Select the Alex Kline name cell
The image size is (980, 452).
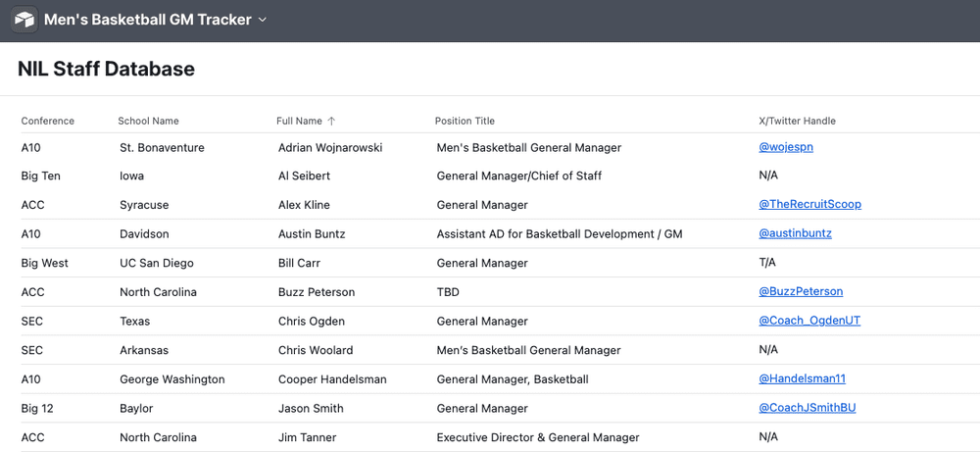coord(304,205)
